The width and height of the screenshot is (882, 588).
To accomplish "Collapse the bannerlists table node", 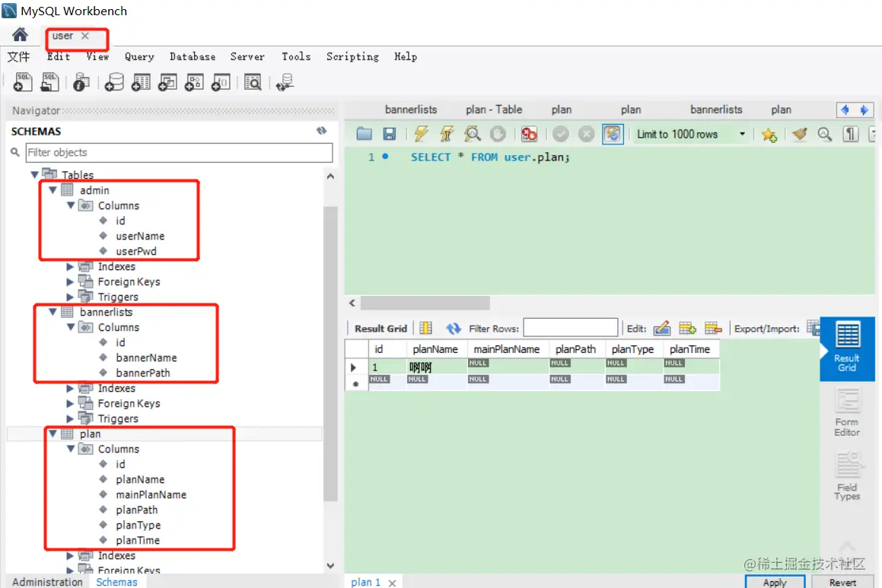I will 53,312.
